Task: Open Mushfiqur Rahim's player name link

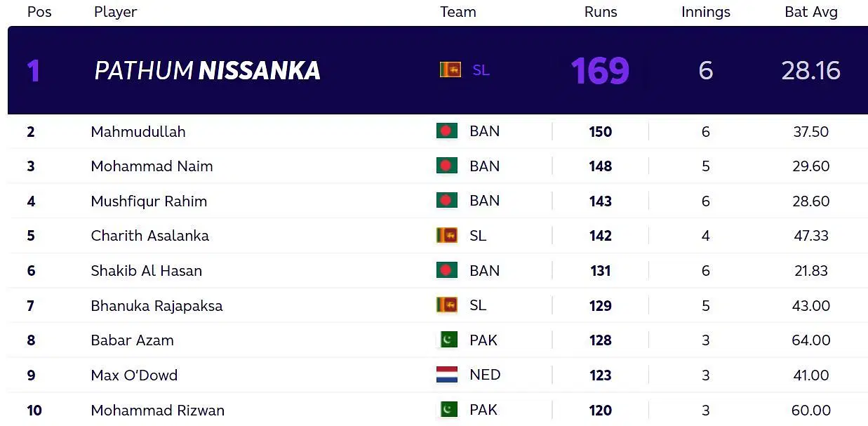Action: 149,201
